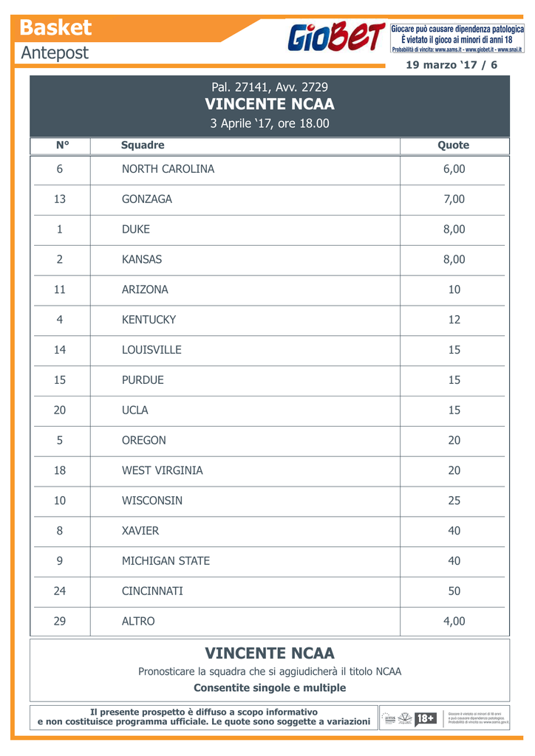Click the Michigan State team name

pos(166,561)
